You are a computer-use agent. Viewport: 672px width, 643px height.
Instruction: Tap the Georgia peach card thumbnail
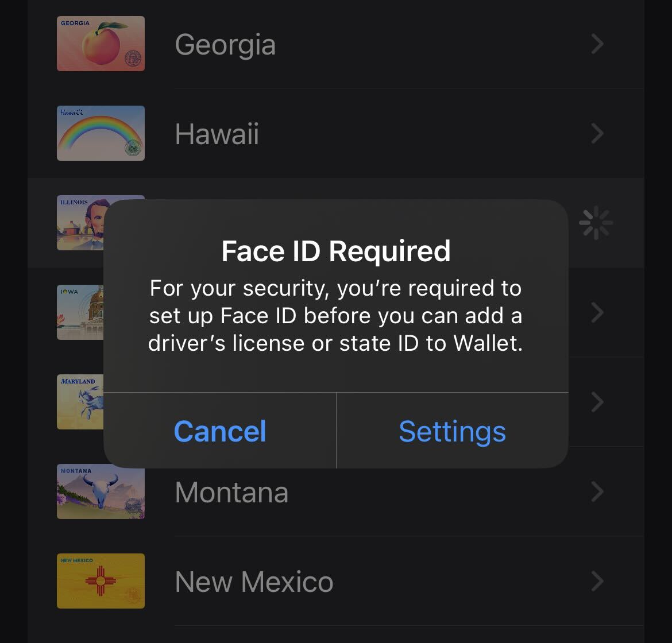(x=101, y=44)
